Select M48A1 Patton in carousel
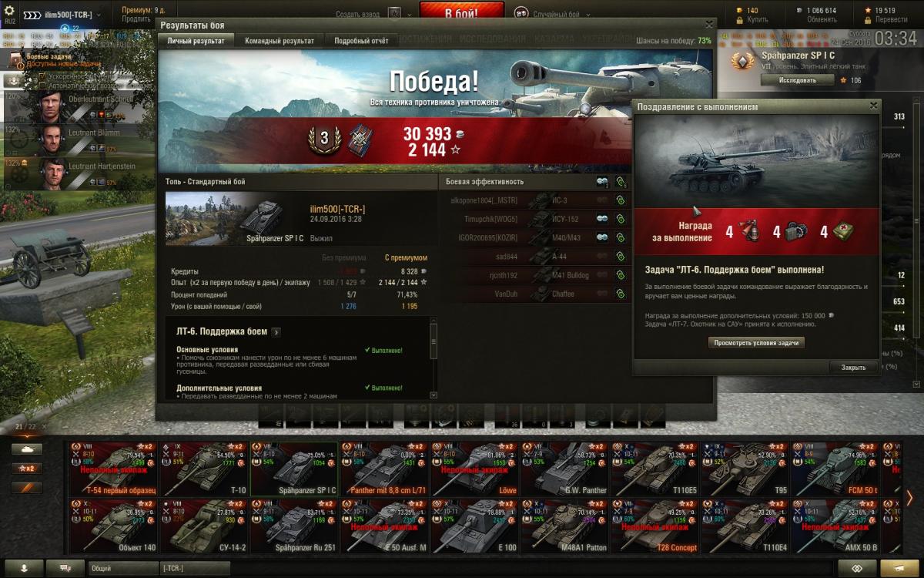This screenshot has height=578, width=924. click(x=564, y=526)
